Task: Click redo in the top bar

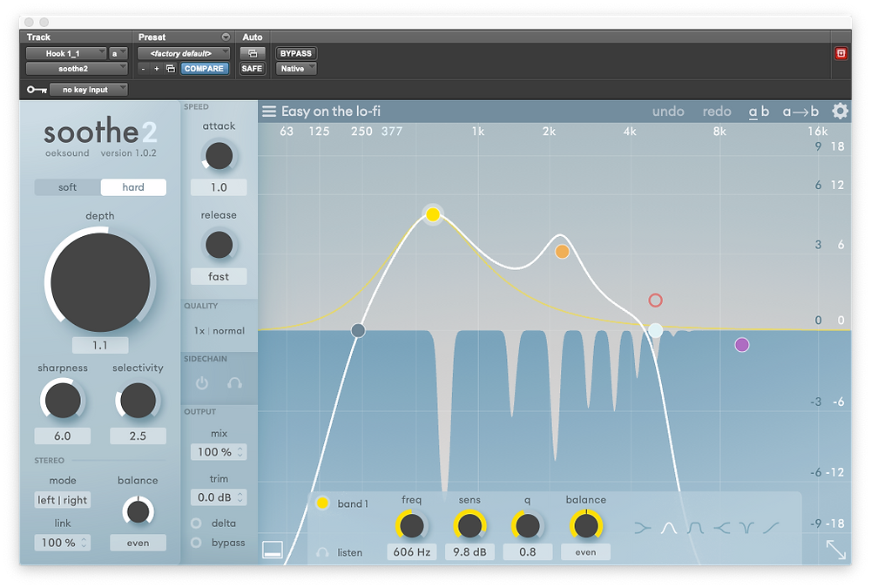Action: pos(717,112)
